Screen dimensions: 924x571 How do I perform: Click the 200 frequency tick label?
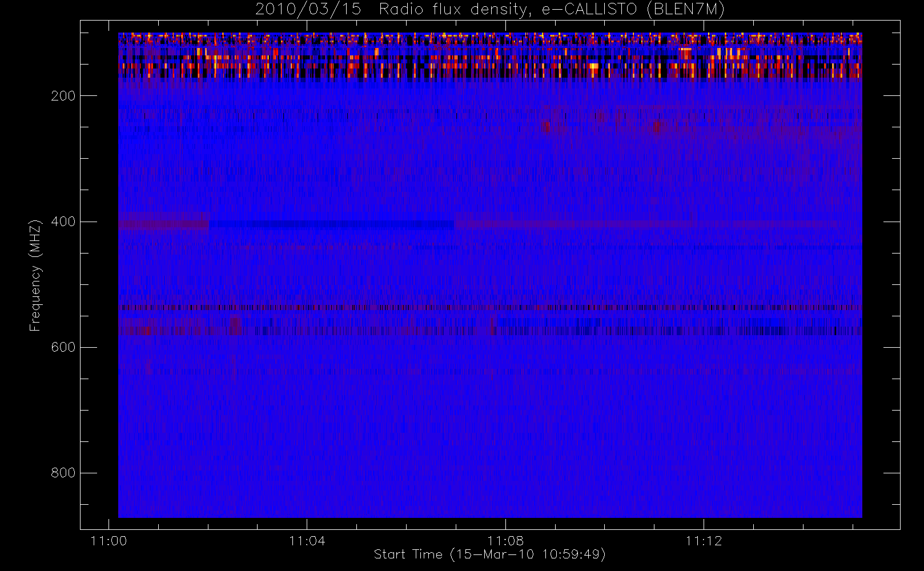[x=63, y=96]
